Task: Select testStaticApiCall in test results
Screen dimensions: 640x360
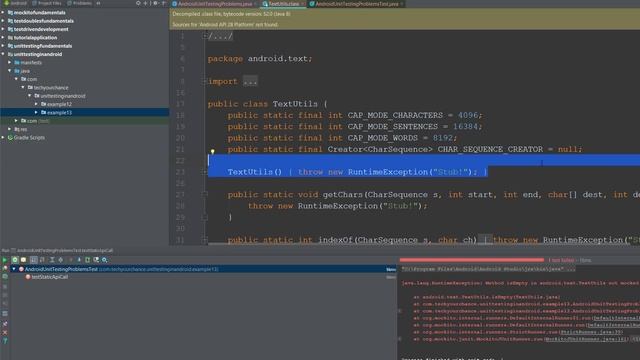Action: click(50, 277)
